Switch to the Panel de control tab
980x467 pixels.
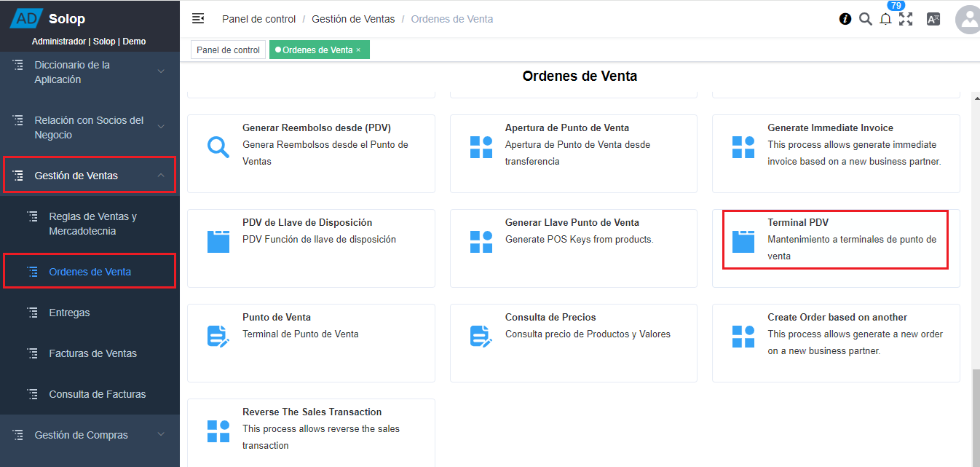point(228,50)
